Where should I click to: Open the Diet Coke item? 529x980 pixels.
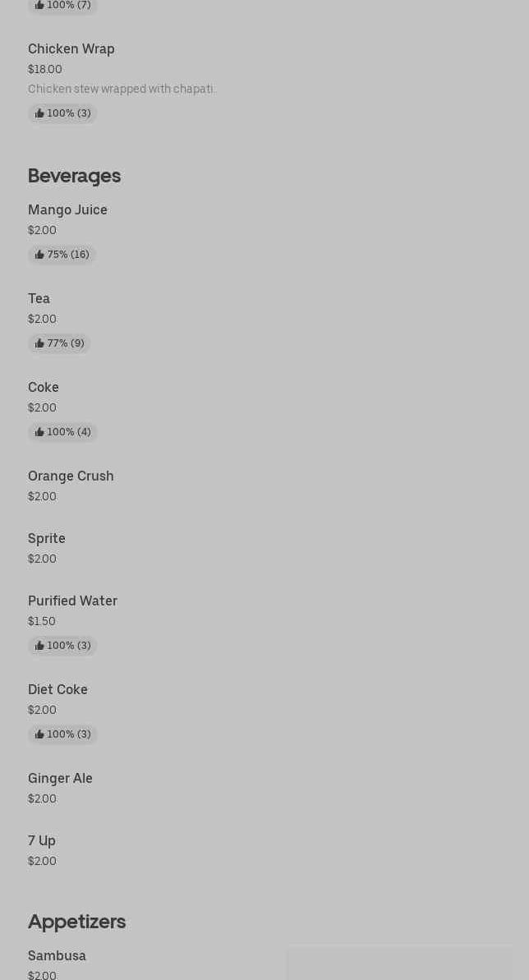pos(57,690)
